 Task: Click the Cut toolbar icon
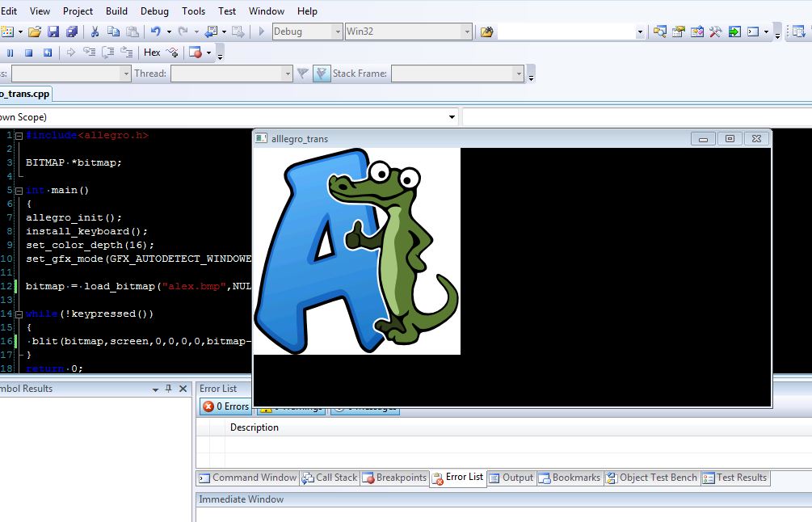[x=95, y=31]
